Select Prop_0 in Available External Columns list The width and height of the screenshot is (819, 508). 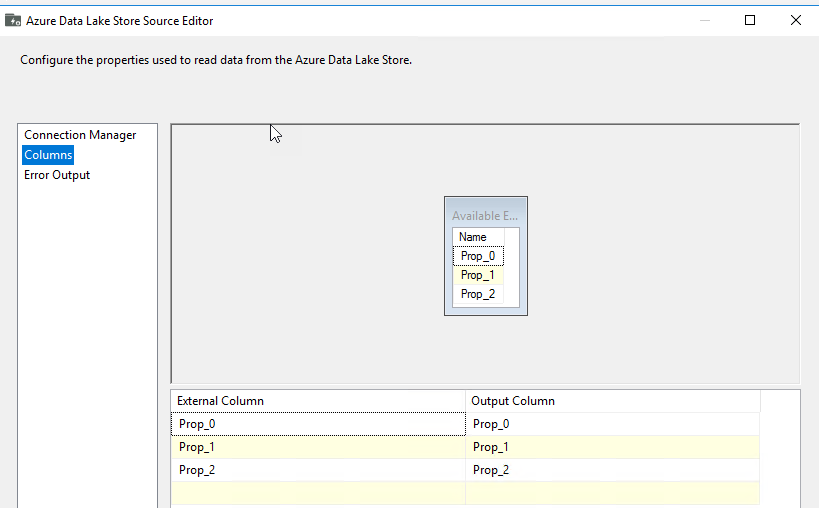point(478,256)
